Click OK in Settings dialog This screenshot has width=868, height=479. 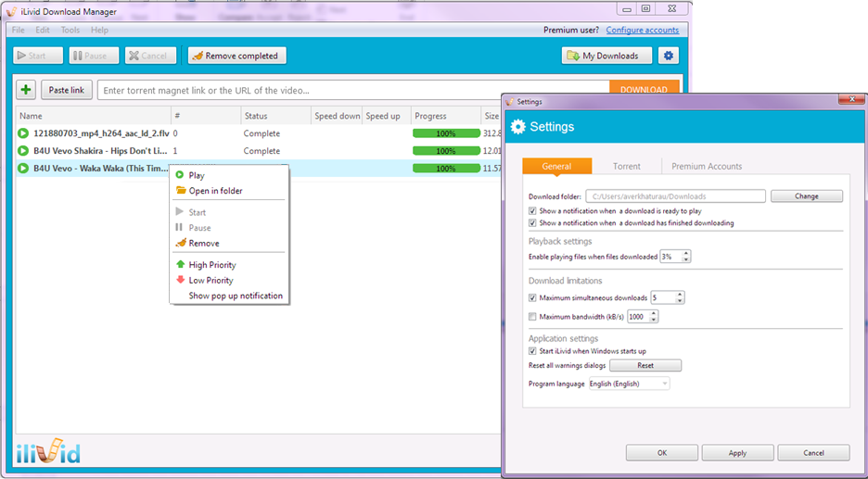tap(662, 452)
